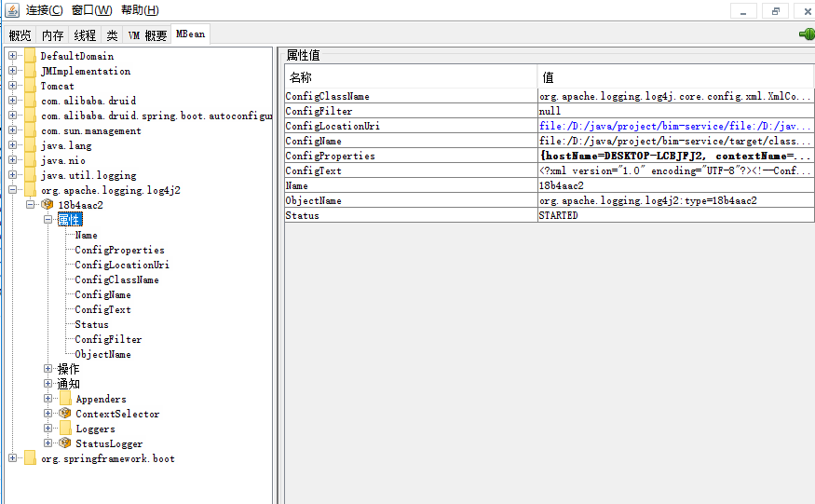The width and height of the screenshot is (815, 504).
Task: Collapse the 18b4aac2 MBean node
Action: 30,204
